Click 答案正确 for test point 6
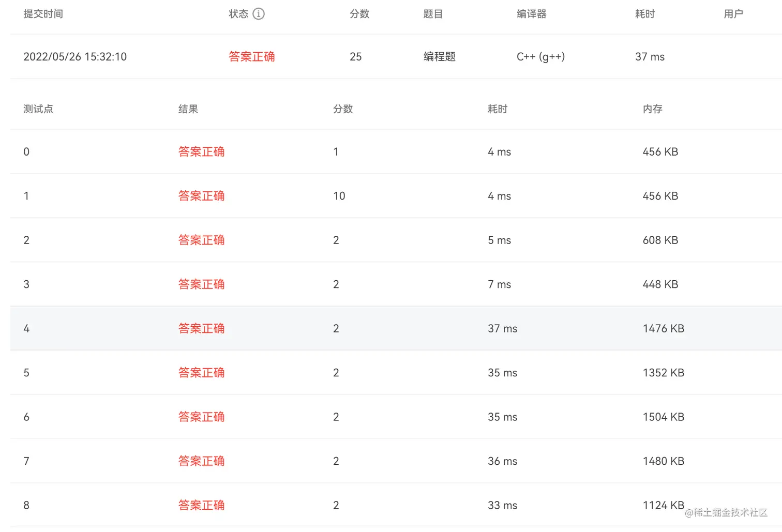The height and width of the screenshot is (532, 782). coord(201,417)
